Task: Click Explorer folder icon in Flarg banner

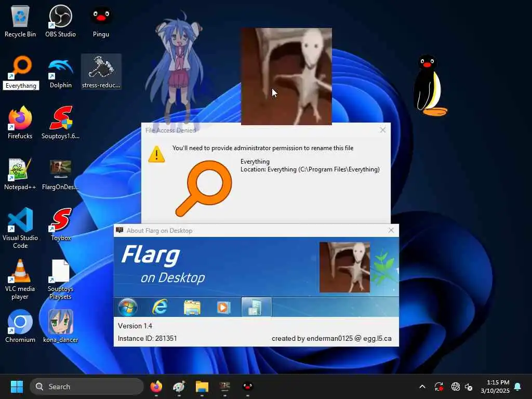Action: 192,308
